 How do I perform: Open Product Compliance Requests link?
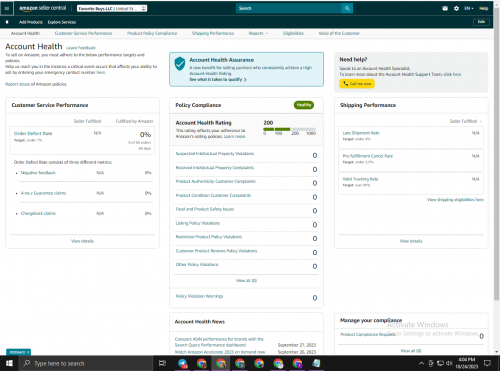coord(368,334)
